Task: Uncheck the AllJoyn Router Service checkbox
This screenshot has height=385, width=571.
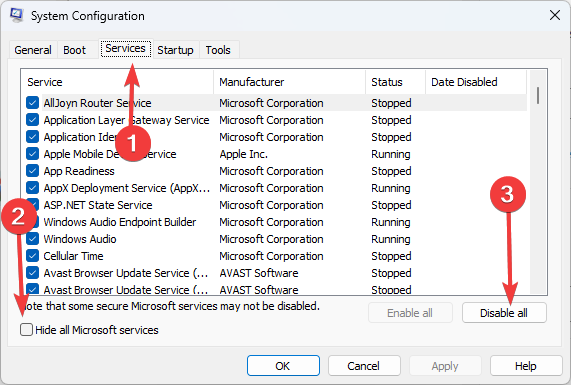Action: coord(32,103)
